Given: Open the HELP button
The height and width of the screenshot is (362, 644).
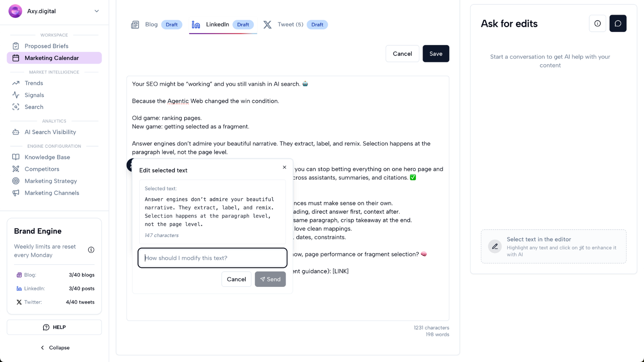Looking at the screenshot, I should pos(54,327).
